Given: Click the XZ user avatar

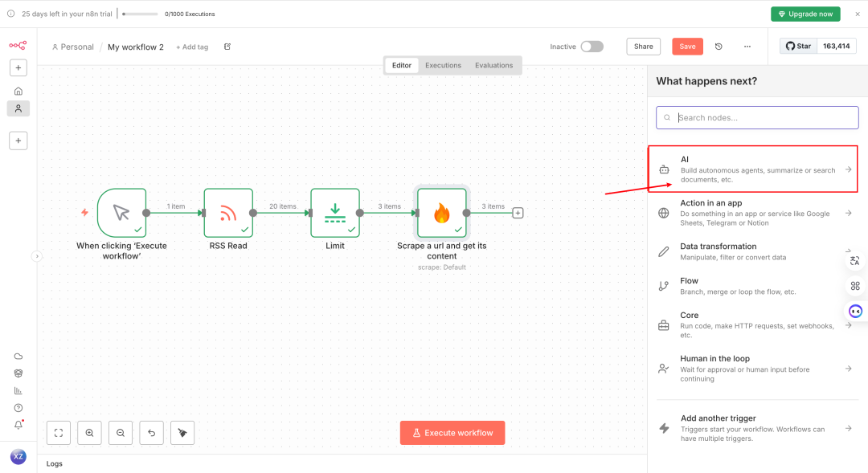Looking at the screenshot, I should point(18,456).
